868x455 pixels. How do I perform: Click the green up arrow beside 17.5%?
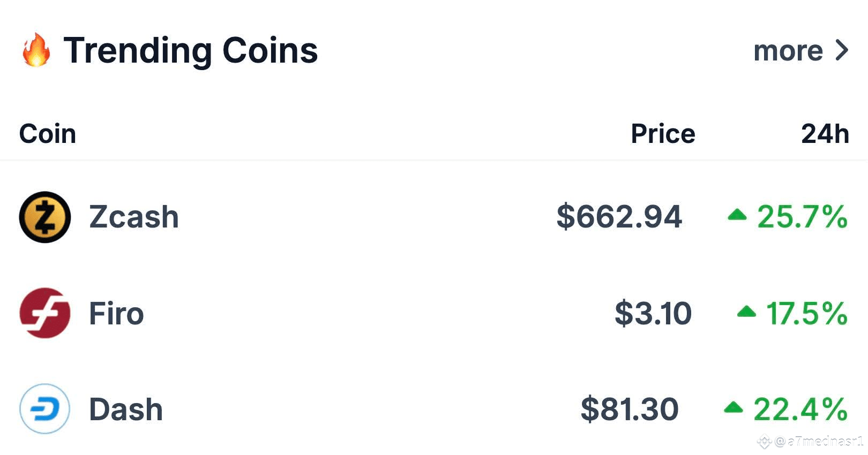click(746, 312)
